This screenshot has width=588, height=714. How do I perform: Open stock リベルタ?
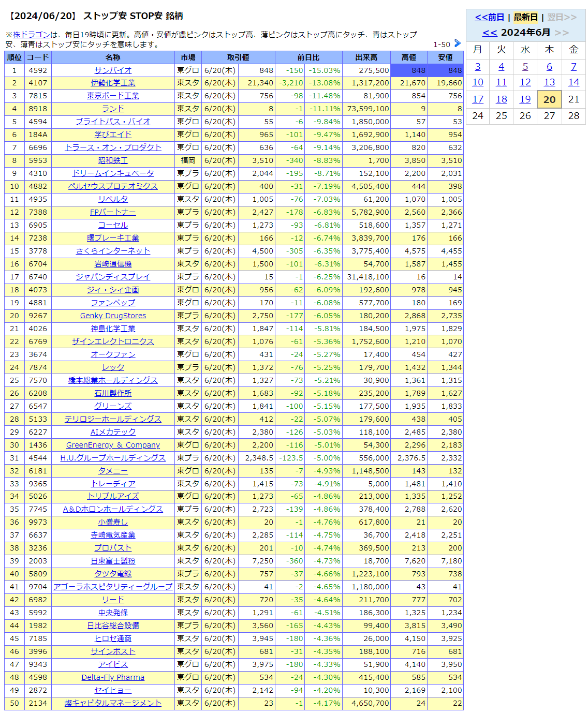[x=113, y=200]
